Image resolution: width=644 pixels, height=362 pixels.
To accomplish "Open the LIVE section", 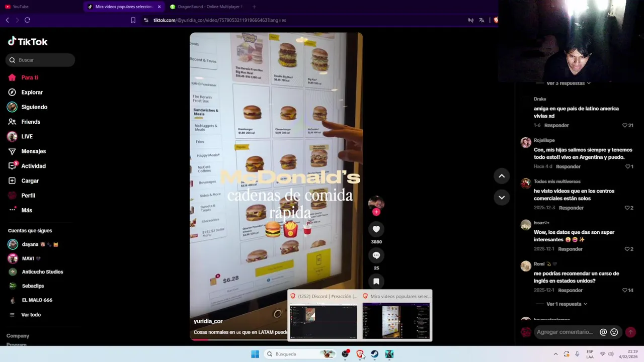I will tap(20, 136).
